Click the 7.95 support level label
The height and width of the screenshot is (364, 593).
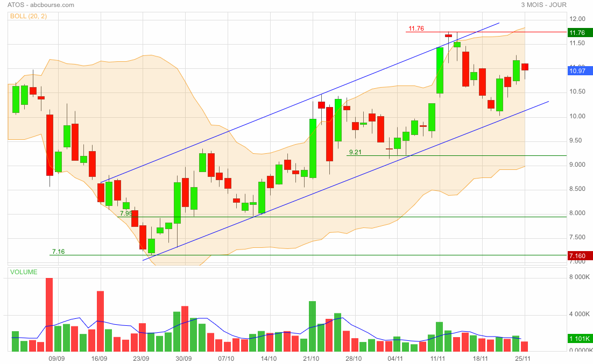point(126,213)
